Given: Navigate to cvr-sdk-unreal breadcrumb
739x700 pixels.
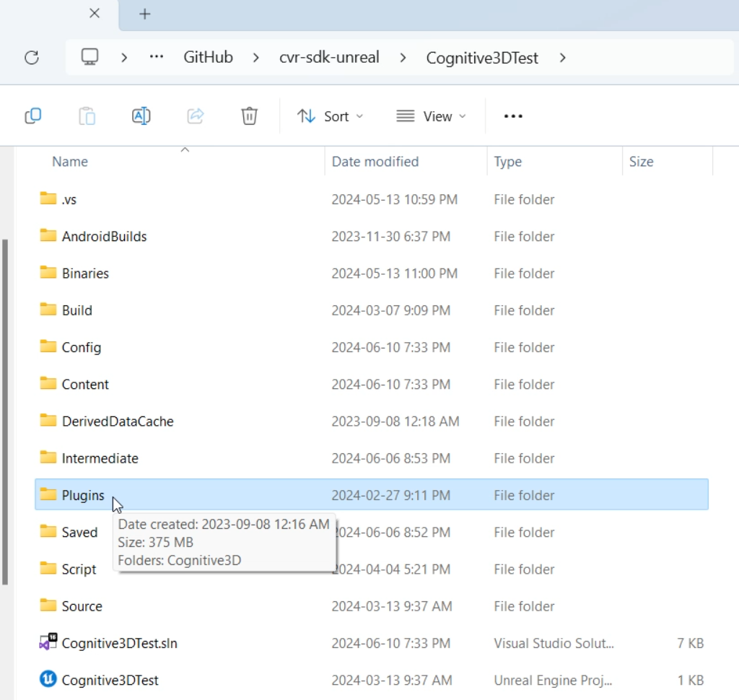Looking at the screenshot, I should click(329, 58).
